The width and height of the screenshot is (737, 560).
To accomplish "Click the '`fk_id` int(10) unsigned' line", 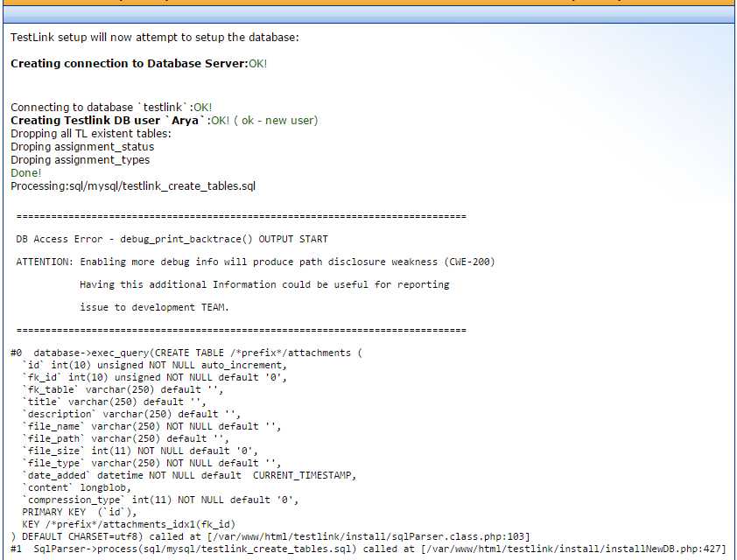I will click(x=154, y=377).
